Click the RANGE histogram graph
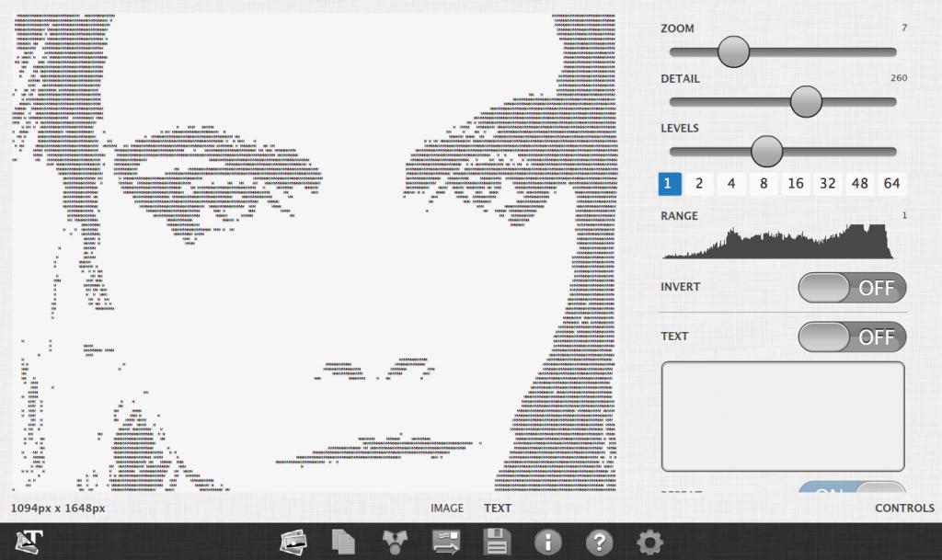The height and width of the screenshot is (560, 942). tap(778, 241)
